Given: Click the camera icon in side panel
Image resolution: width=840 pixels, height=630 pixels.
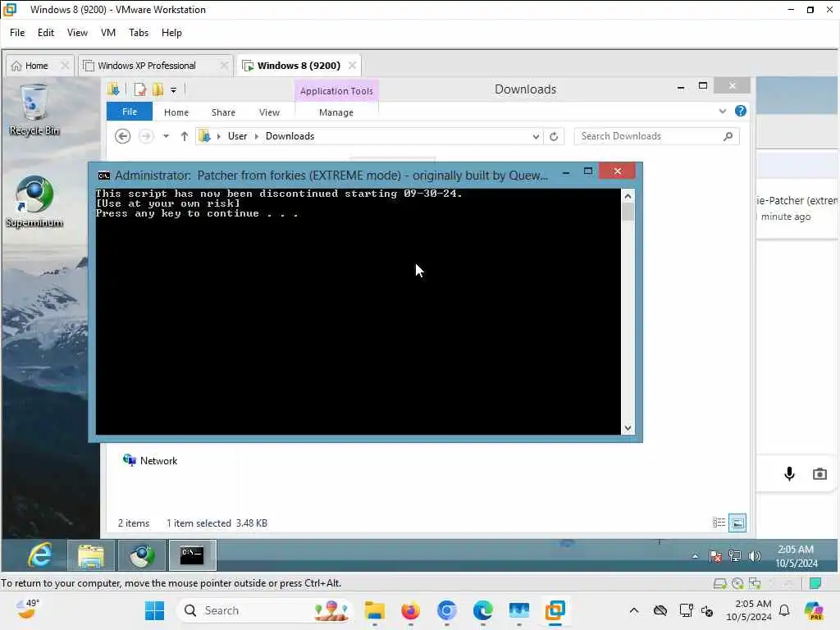Looking at the screenshot, I should click(x=819, y=474).
